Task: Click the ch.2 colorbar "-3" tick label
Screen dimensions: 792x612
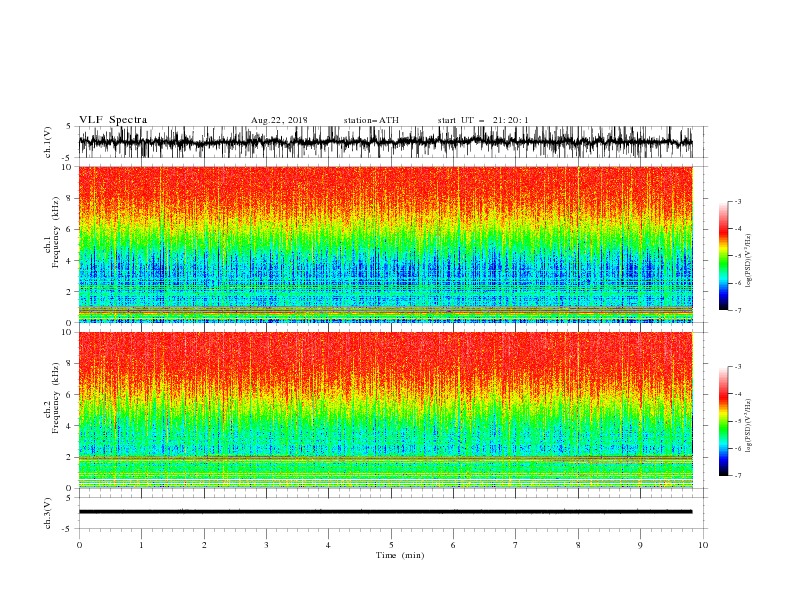Action: [x=737, y=367]
